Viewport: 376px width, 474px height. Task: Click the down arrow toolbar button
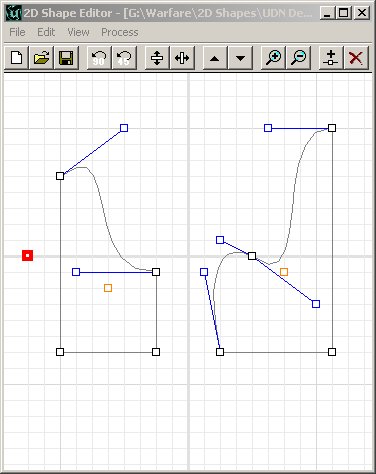click(240, 58)
